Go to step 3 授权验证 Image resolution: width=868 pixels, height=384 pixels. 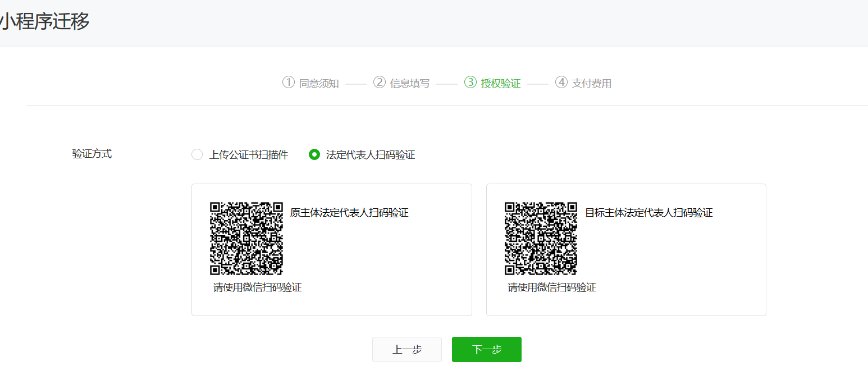[492, 83]
